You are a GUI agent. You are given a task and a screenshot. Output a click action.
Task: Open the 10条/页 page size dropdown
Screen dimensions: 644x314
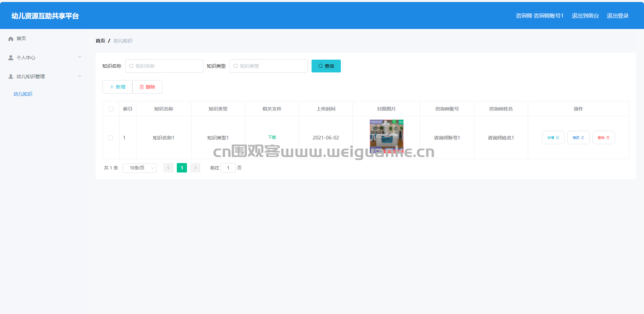[x=140, y=168]
